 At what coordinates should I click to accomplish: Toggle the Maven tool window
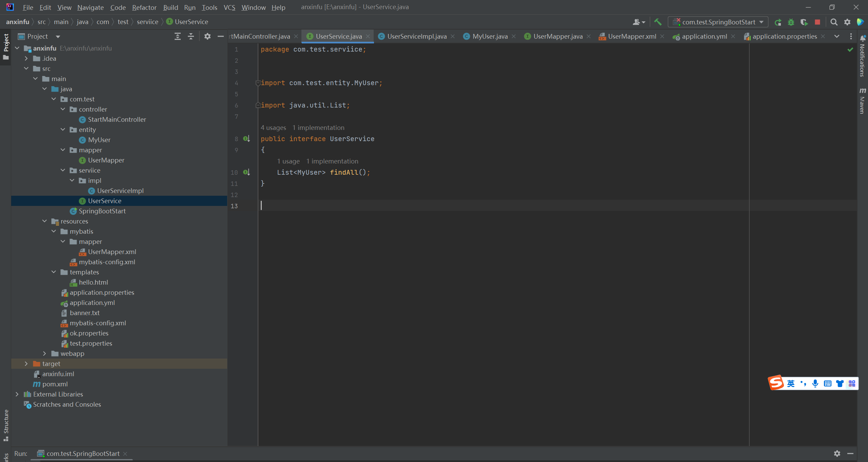coord(862,100)
